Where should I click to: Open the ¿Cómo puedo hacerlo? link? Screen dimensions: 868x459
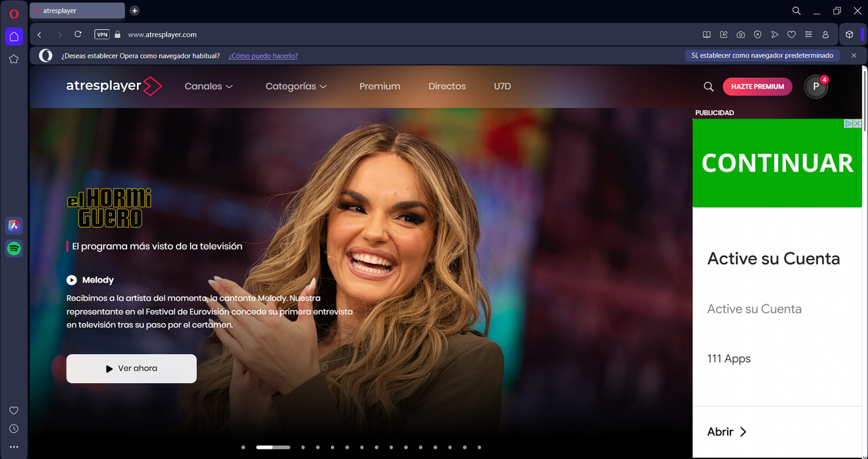pyautogui.click(x=263, y=56)
